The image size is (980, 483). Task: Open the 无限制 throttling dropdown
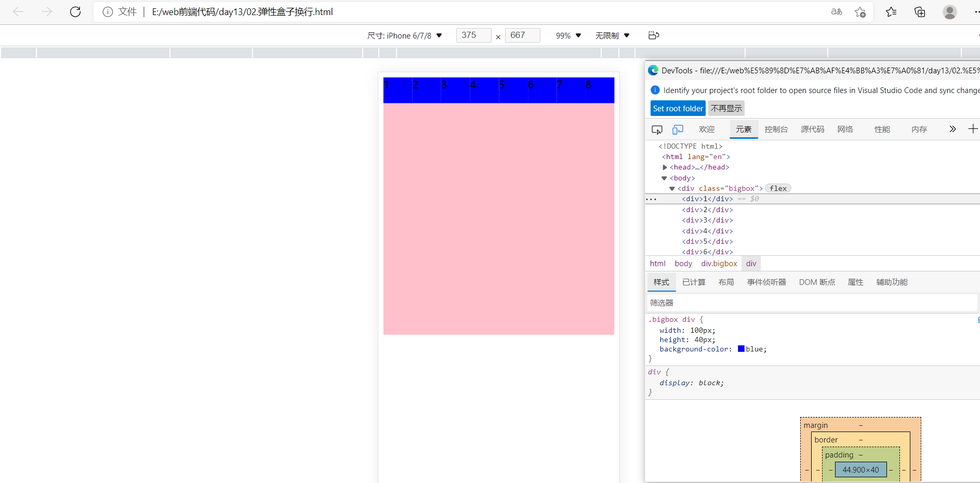(612, 35)
